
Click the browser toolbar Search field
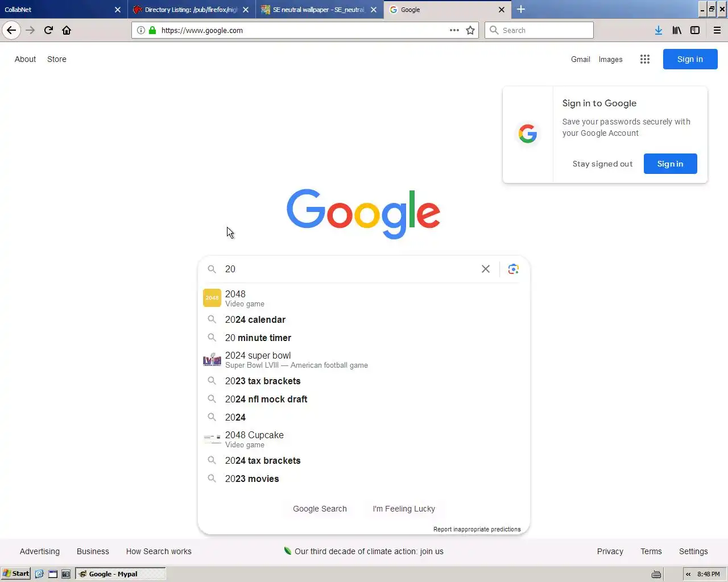click(x=539, y=30)
